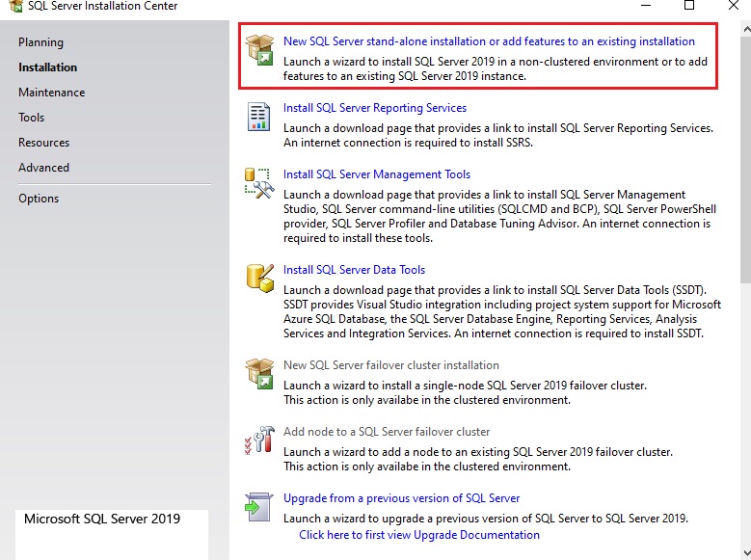Close the SQL Server Installation Center
This screenshot has width=751, height=560.
pos(734,6)
